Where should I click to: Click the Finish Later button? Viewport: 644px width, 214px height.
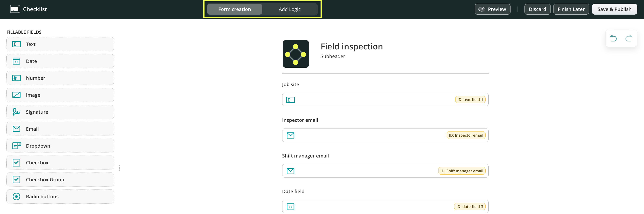pos(571,9)
